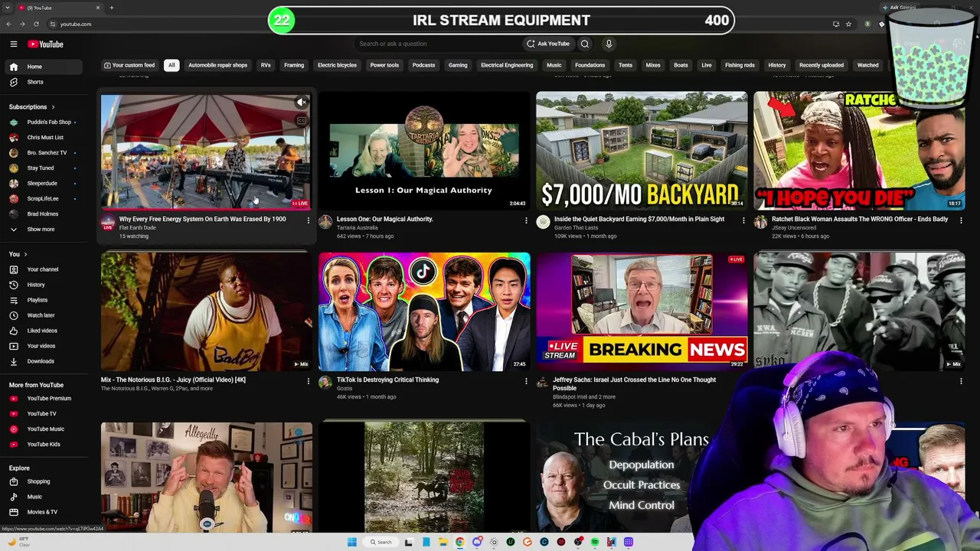Toggle captions on the live preview thumbnail
The height and width of the screenshot is (551, 980).
pyautogui.click(x=302, y=120)
